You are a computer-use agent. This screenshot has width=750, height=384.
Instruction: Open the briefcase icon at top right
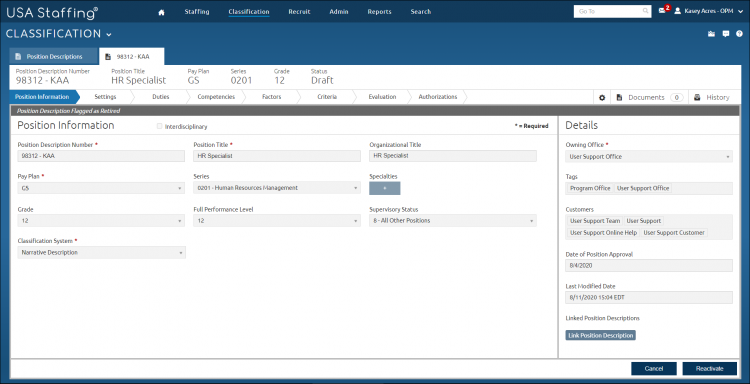tap(711, 34)
